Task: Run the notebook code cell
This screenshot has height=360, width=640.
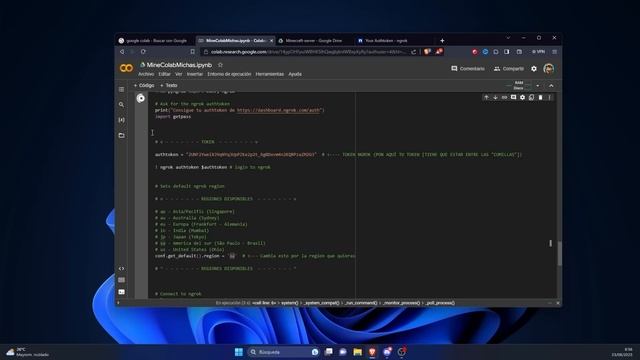Action: pos(141,98)
